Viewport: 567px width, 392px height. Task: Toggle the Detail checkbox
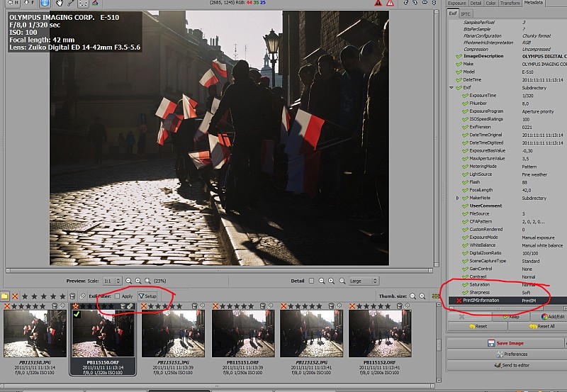tap(311, 281)
